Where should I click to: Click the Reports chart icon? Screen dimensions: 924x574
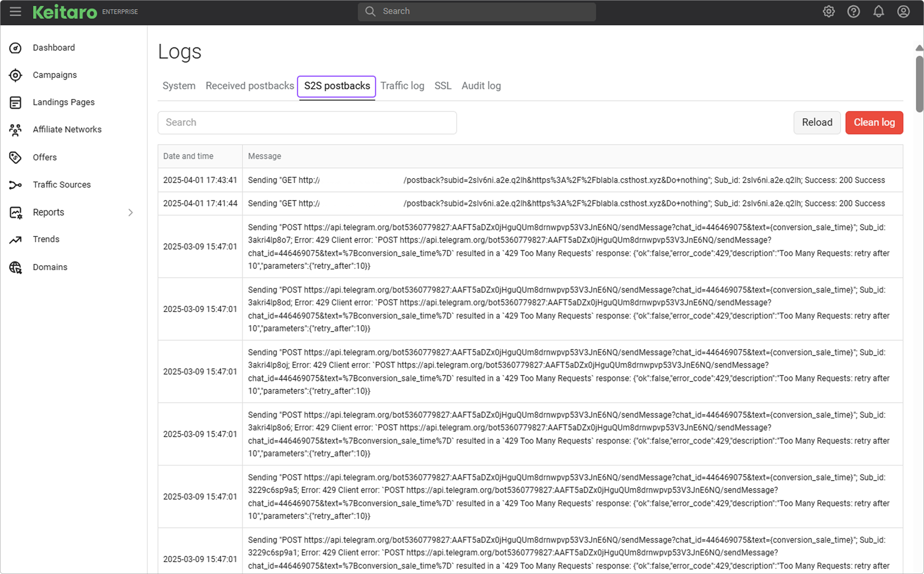(x=15, y=213)
